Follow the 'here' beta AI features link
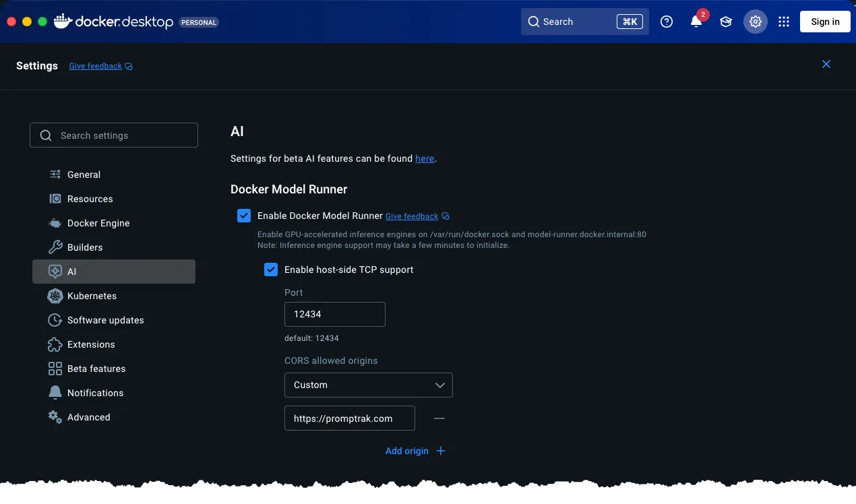Image resolution: width=856 pixels, height=504 pixels. point(425,158)
